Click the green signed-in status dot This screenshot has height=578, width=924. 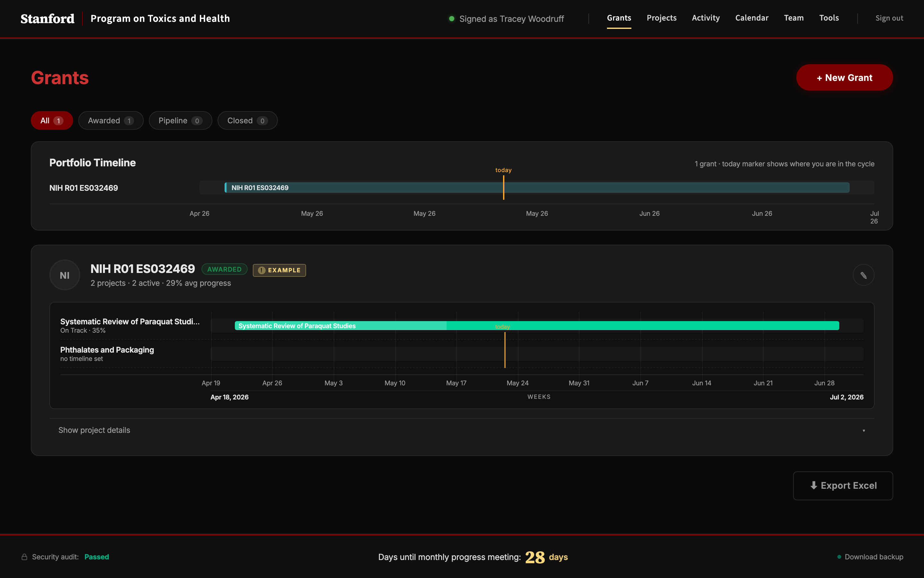[x=451, y=18]
